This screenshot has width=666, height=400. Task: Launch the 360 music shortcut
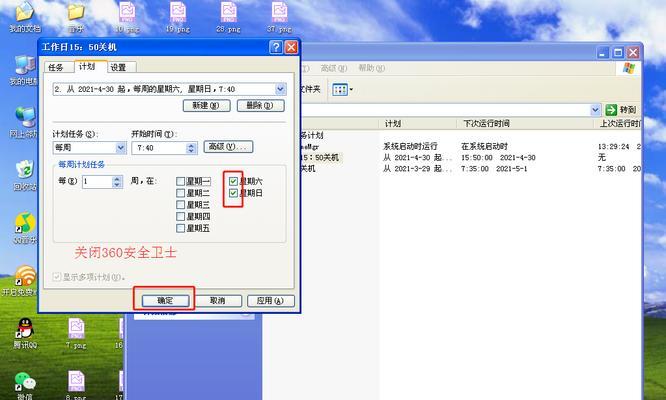[25, 227]
